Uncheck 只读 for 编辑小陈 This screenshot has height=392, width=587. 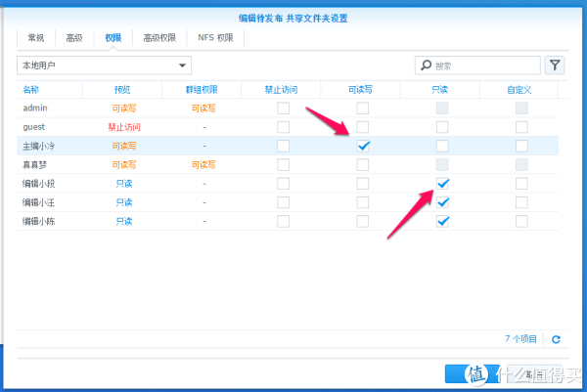(x=442, y=221)
